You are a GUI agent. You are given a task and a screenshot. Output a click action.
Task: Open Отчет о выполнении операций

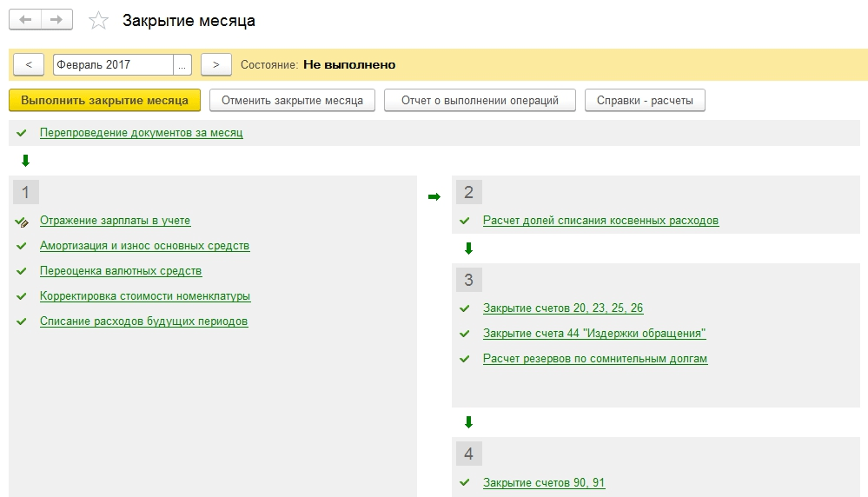pos(480,100)
